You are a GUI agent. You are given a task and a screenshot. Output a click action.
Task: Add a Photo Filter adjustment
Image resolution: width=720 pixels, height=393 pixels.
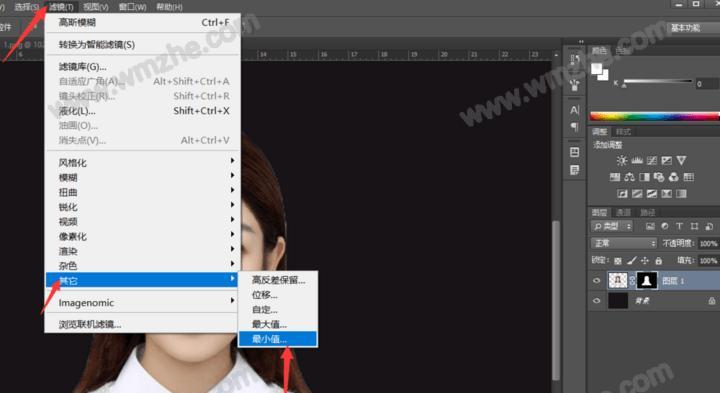(659, 177)
